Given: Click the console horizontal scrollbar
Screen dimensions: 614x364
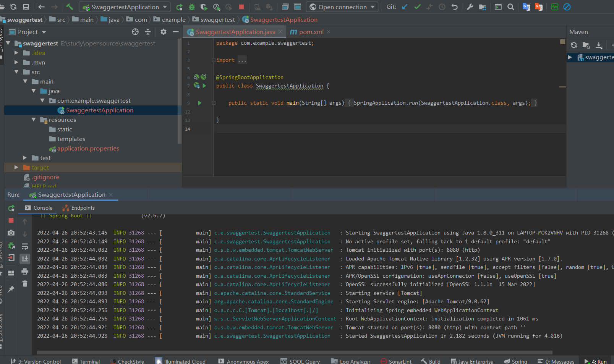Looking at the screenshot, I should click(294, 353).
